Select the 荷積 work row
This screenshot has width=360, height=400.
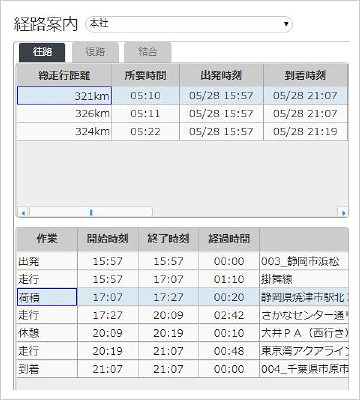(183, 297)
